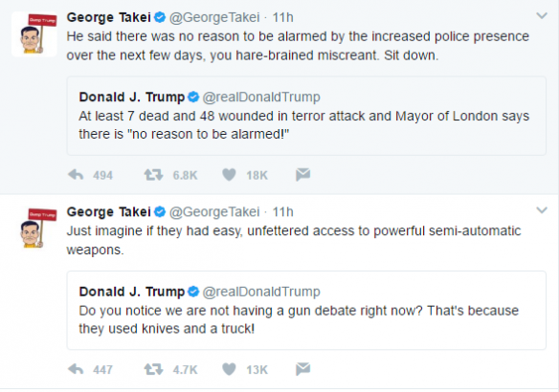Like the tweet with 18K likes

(x=229, y=174)
